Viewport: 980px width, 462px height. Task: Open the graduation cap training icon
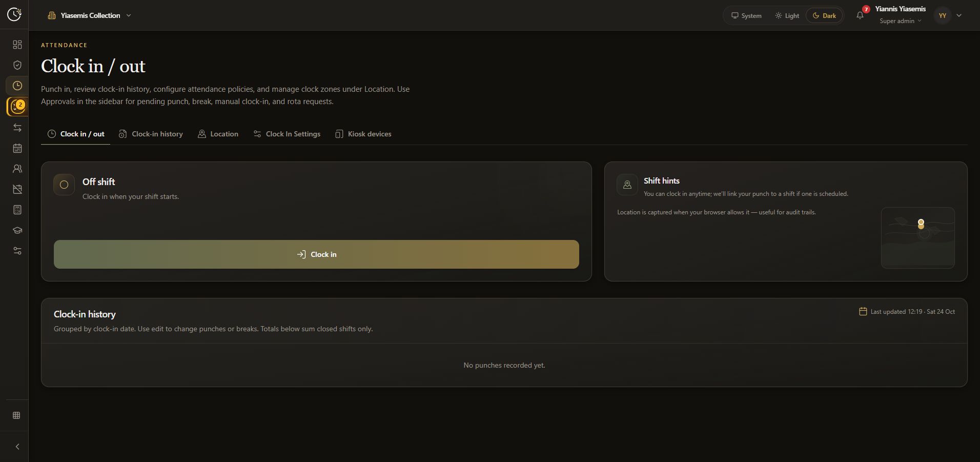pos(17,230)
